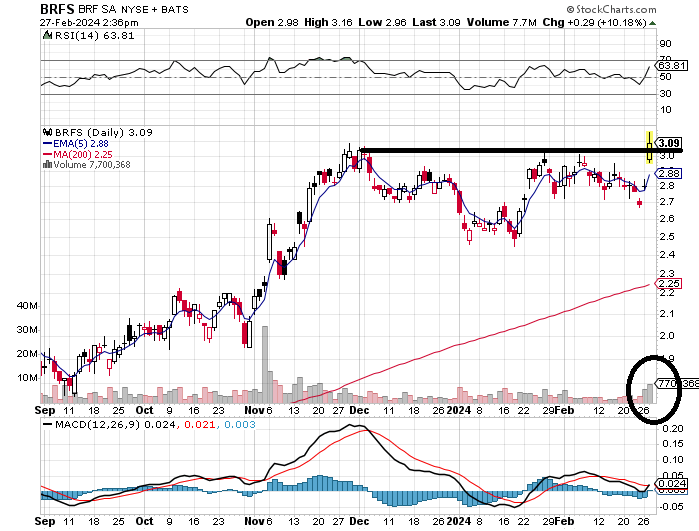Click the 'BRFS (Daily) 3.09' legend entry
The height and width of the screenshot is (531, 699).
click(103, 132)
